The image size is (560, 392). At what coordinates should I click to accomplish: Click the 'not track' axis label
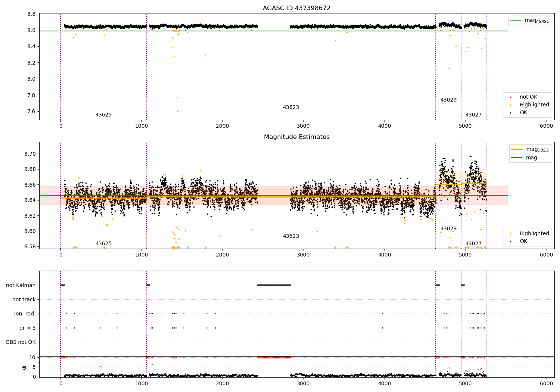[24, 300]
